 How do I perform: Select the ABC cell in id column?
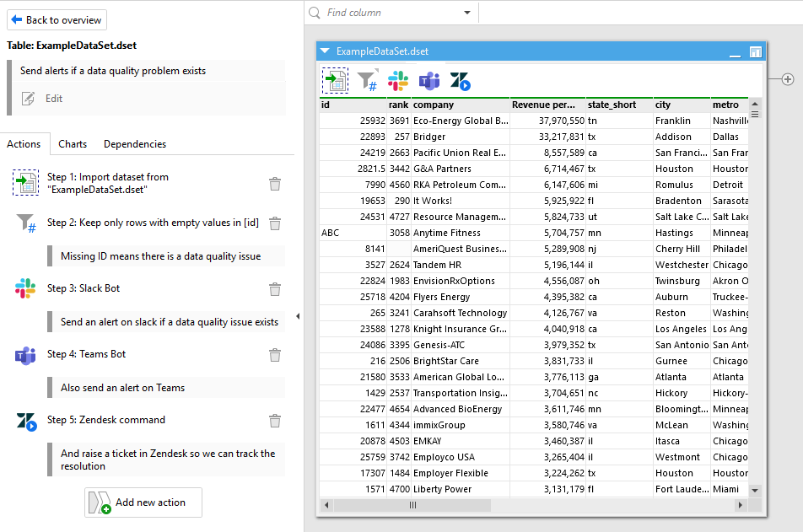353,233
